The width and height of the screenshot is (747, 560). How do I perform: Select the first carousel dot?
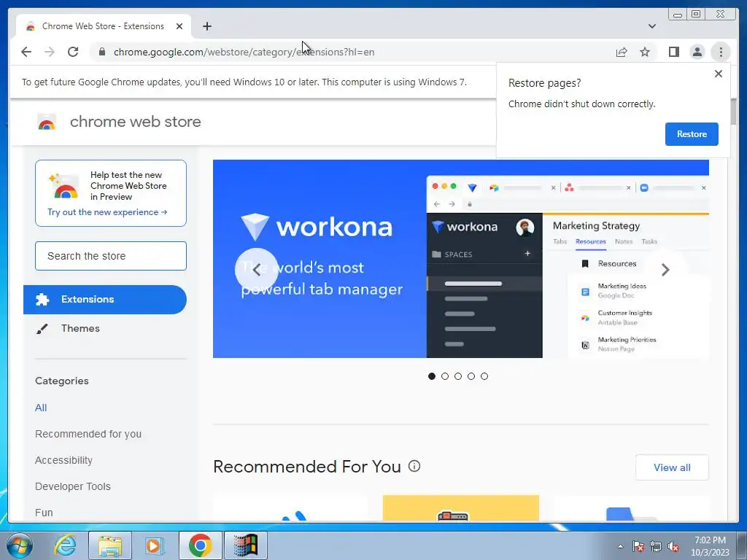click(432, 376)
